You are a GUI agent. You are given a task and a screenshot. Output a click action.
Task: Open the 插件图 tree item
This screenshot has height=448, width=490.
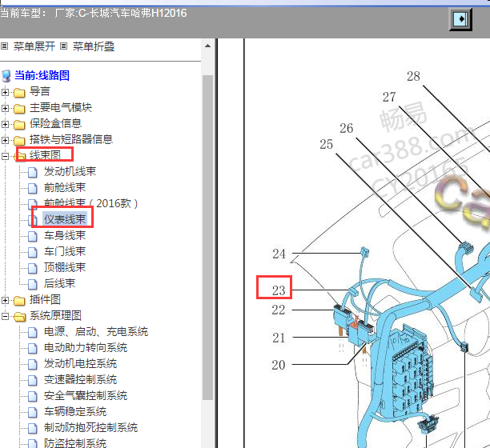pyautogui.click(x=45, y=299)
